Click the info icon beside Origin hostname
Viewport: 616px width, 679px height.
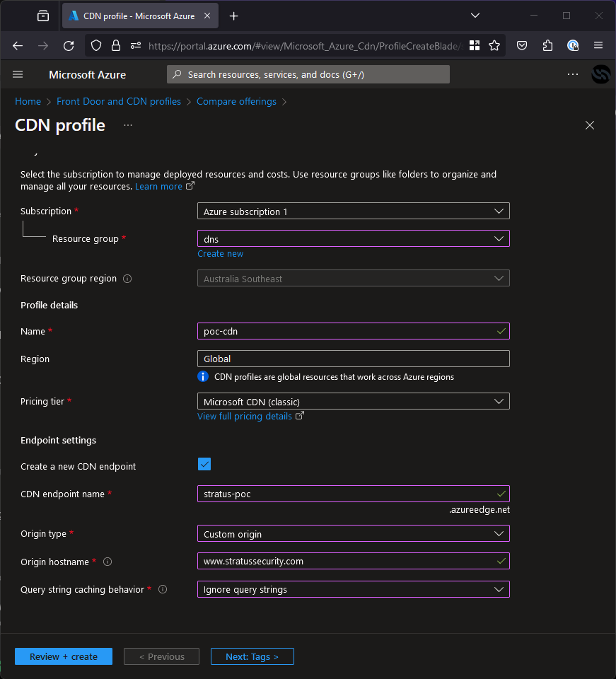pos(107,562)
